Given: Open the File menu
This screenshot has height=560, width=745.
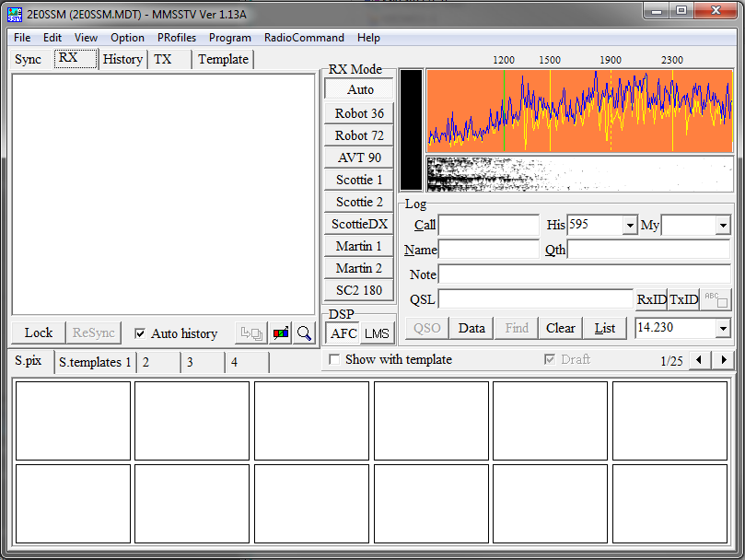Looking at the screenshot, I should coord(22,38).
